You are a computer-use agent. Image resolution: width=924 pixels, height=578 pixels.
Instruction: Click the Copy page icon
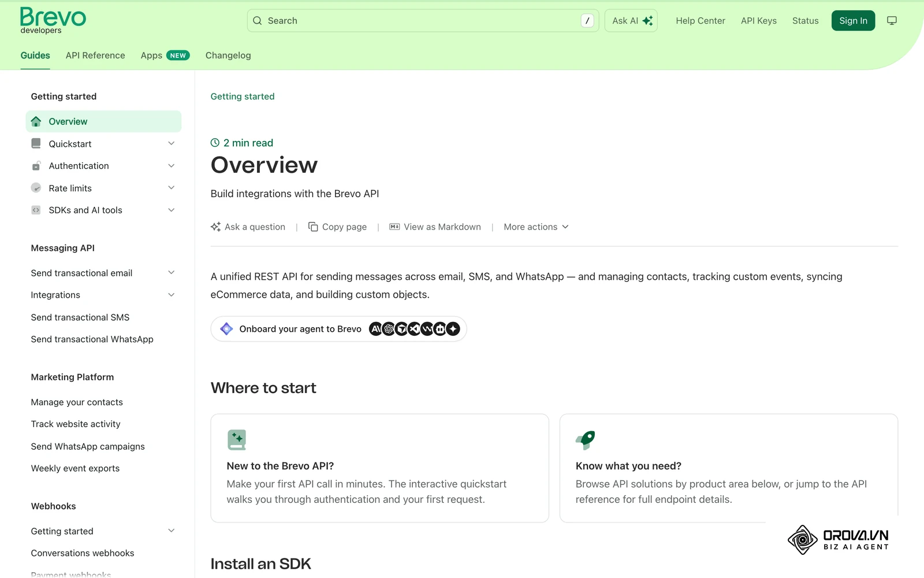313,227
